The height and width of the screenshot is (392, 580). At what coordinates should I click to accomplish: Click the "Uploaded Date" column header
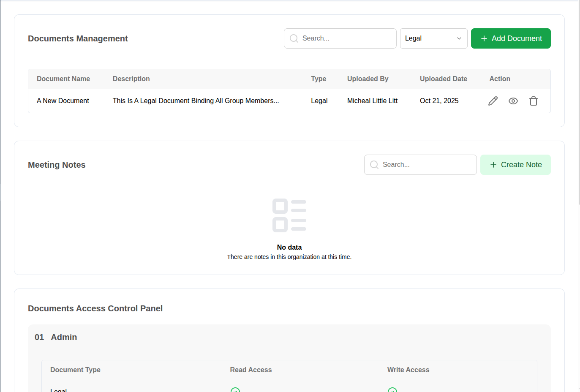coord(444,79)
